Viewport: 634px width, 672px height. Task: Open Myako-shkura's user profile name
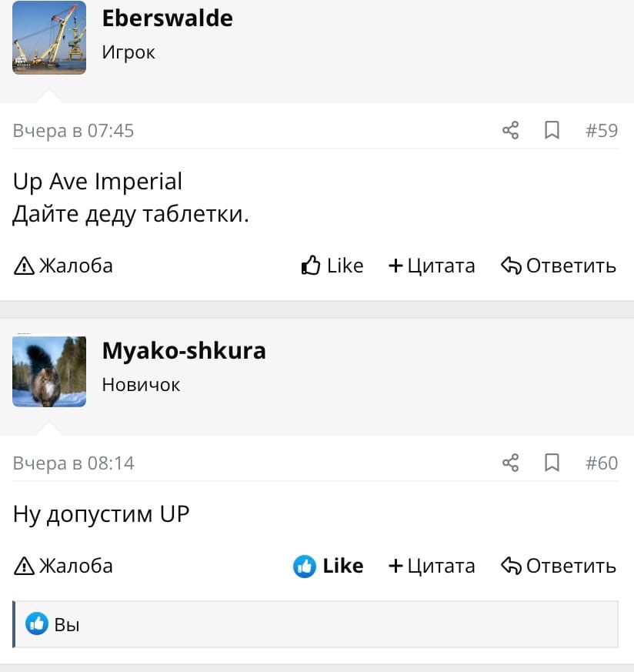[184, 351]
